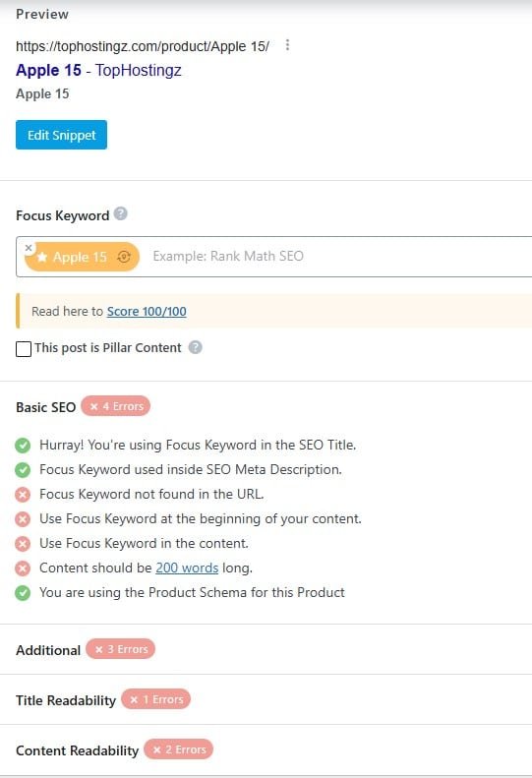The image size is (532, 778).
Task: Click in the focus keyword input field
Action: tap(337, 256)
